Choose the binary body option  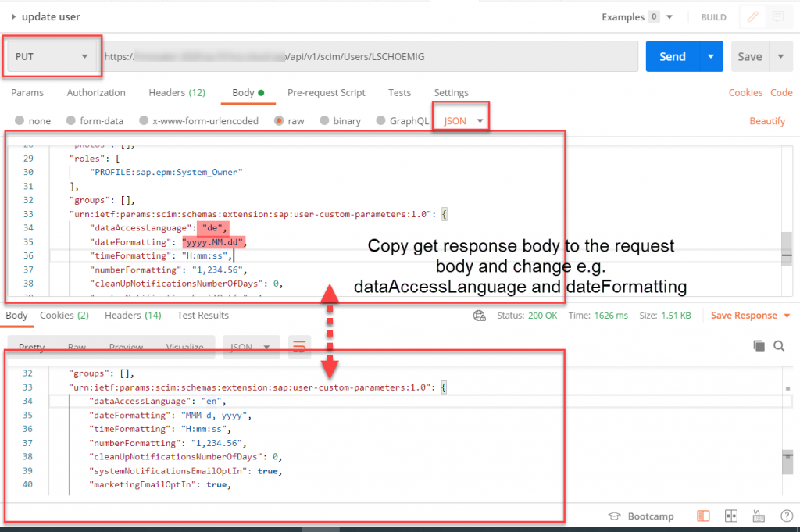(324, 120)
